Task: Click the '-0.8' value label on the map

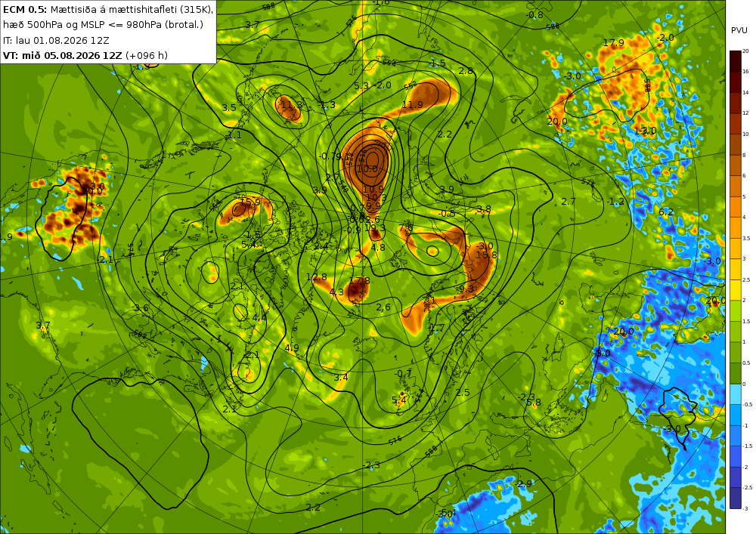Action: coord(534,15)
